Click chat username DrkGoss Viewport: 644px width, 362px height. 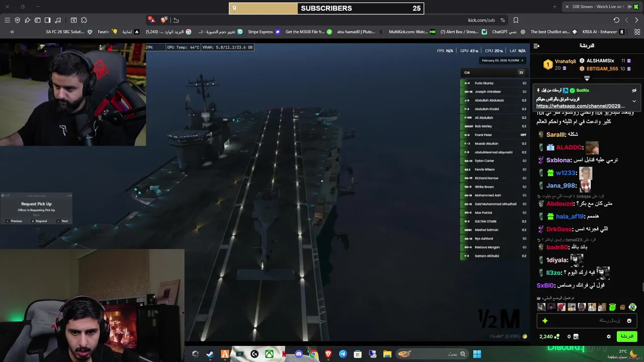pyautogui.click(x=559, y=229)
